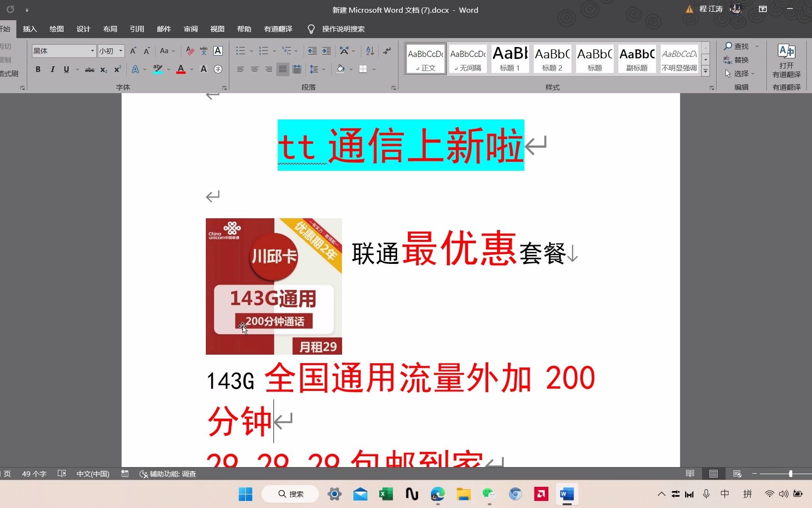Image resolution: width=812 pixels, height=508 pixels.
Task: Align text right
Action: click(x=268, y=69)
